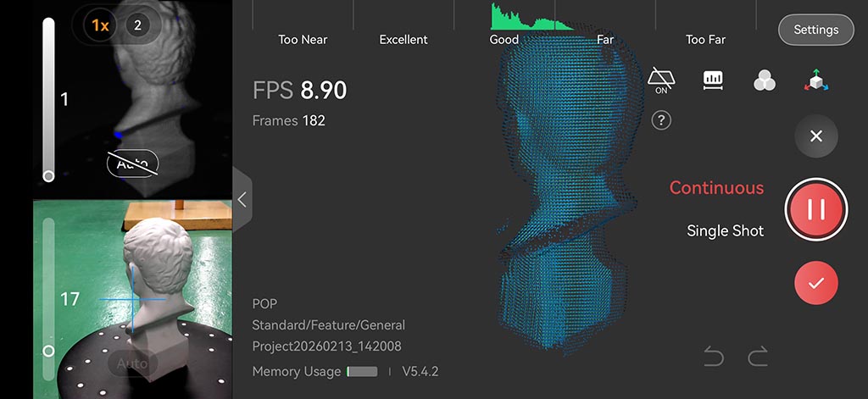Click the 3D axis cube icon
Screen dimensions: 868x399
[816, 80]
